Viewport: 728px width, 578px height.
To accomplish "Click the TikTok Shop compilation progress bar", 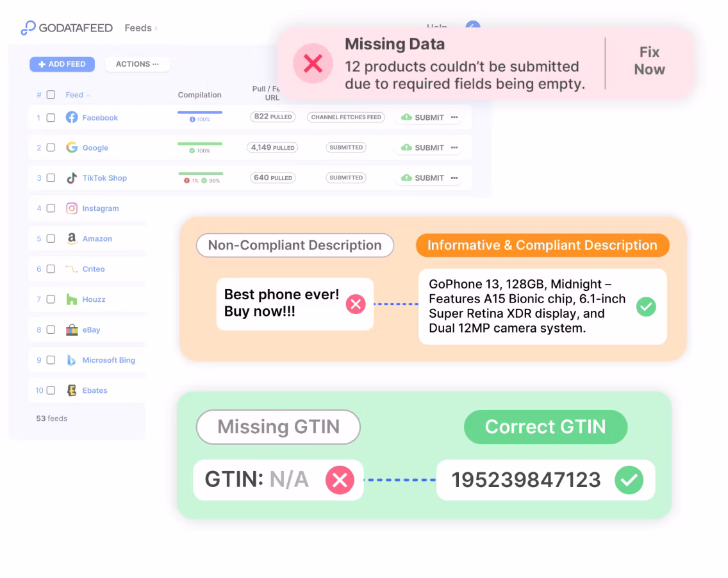I will (201, 174).
